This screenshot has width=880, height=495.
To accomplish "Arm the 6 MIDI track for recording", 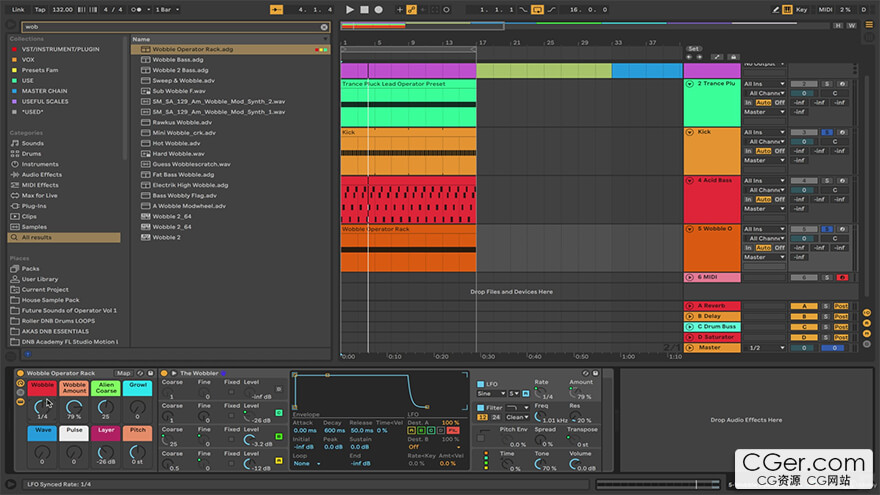I will (x=842, y=276).
